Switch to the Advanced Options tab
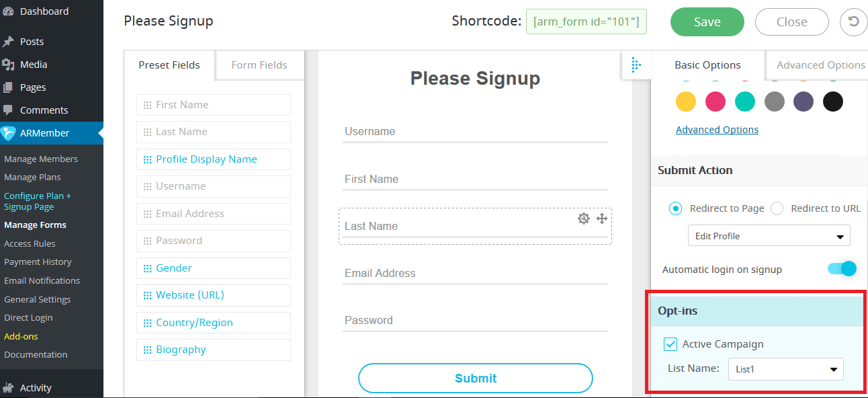This screenshot has width=868, height=398. pyautogui.click(x=817, y=65)
